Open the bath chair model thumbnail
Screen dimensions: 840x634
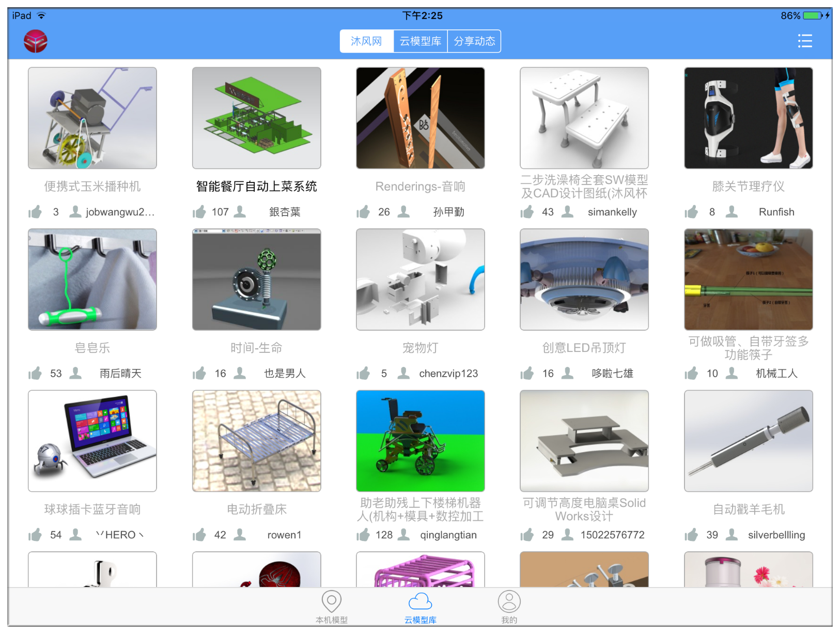click(584, 118)
